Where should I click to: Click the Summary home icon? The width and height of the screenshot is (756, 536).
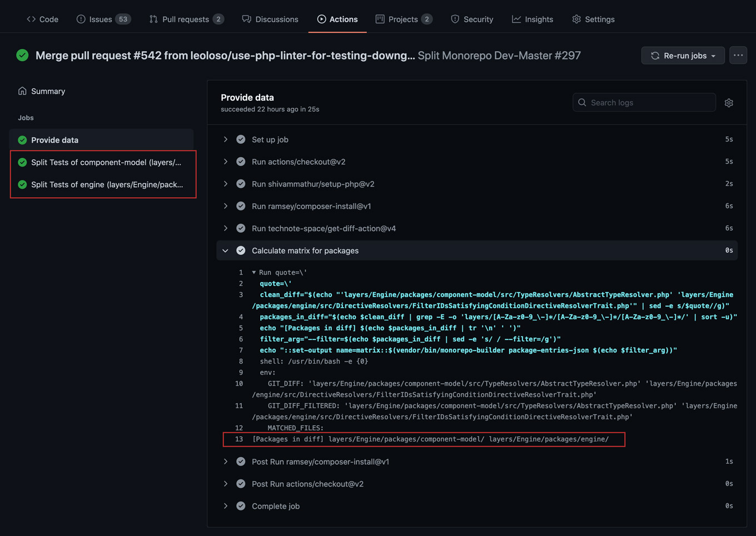tap(22, 91)
